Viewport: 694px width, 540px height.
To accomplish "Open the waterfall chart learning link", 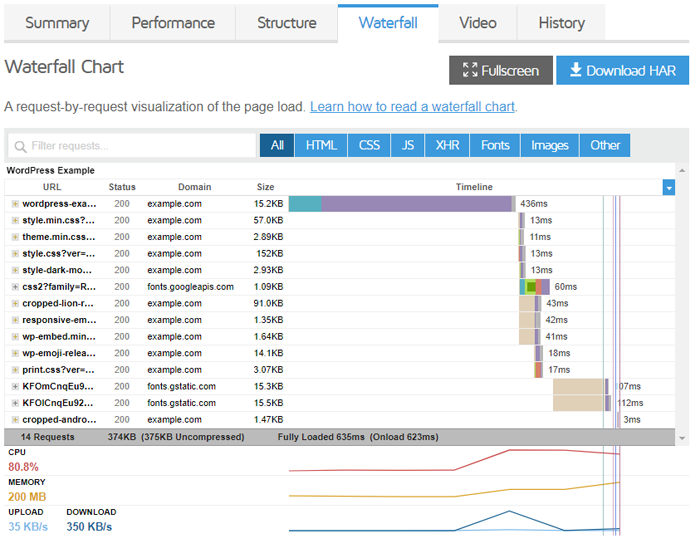I will [412, 106].
